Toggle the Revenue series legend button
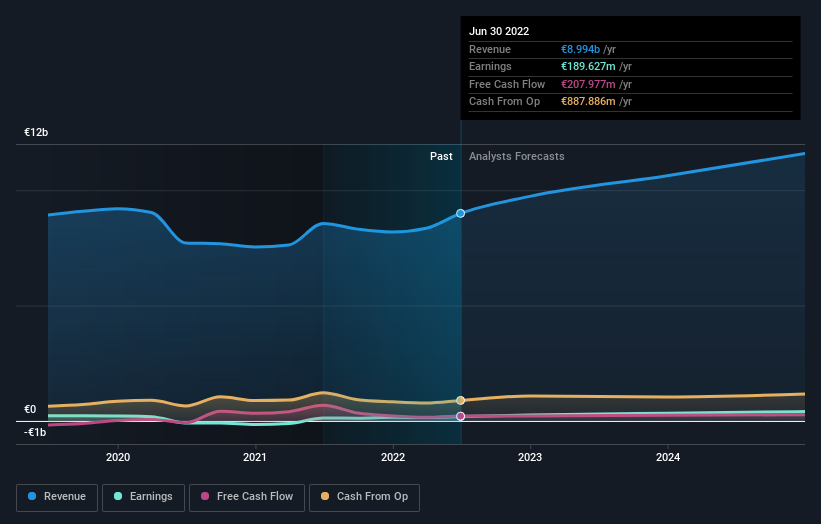The image size is (821, 524). (57, 497)
